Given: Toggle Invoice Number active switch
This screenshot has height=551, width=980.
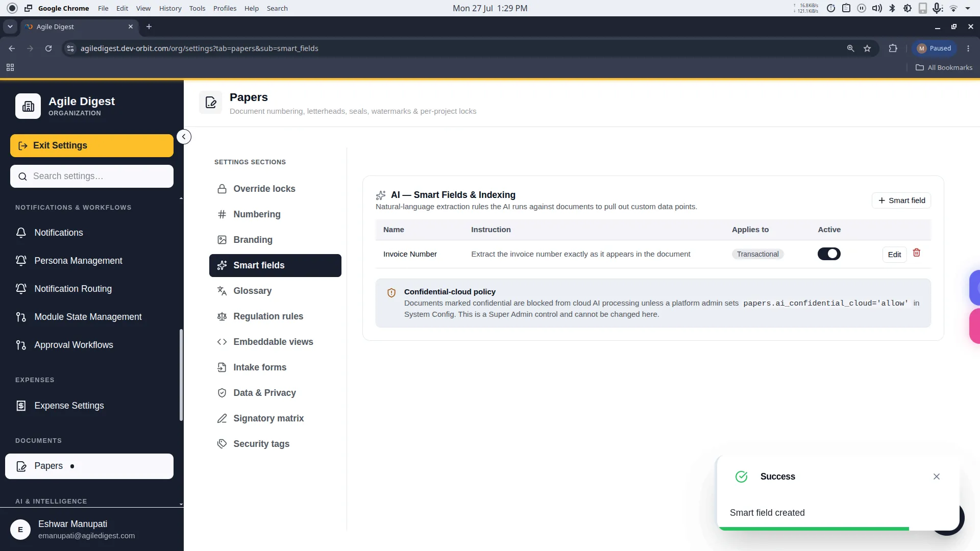Looking at the screenshot, I should (x=829, y=254).
